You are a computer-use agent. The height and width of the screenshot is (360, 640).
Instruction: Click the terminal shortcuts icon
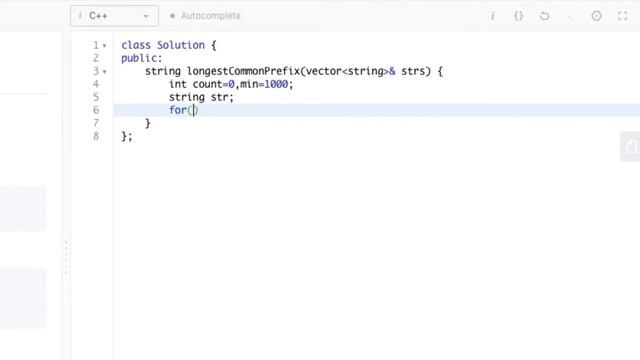(x=570, y=16)
